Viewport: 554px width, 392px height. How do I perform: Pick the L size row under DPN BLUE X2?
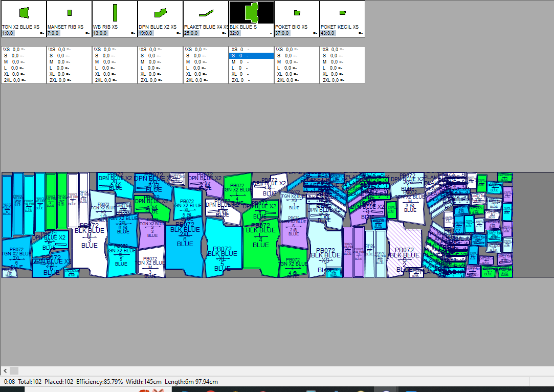click(x=151, y=68)
